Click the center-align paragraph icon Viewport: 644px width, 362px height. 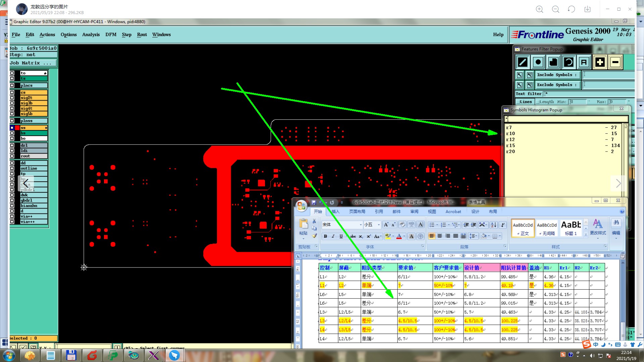tap(440, 236)
